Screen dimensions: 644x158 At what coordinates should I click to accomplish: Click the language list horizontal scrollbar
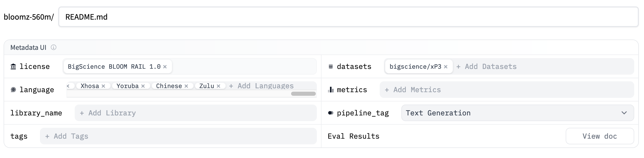tap(303, 94)
